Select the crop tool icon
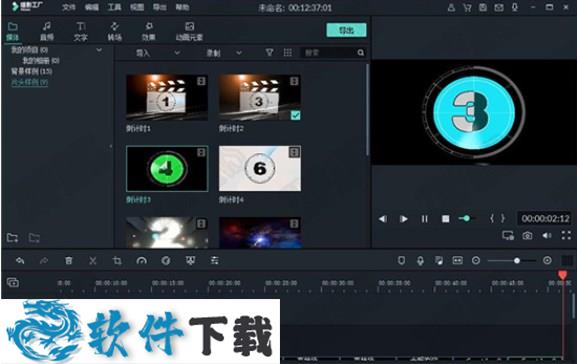Screen dimensions: 577x364 [x=117, y=261]
